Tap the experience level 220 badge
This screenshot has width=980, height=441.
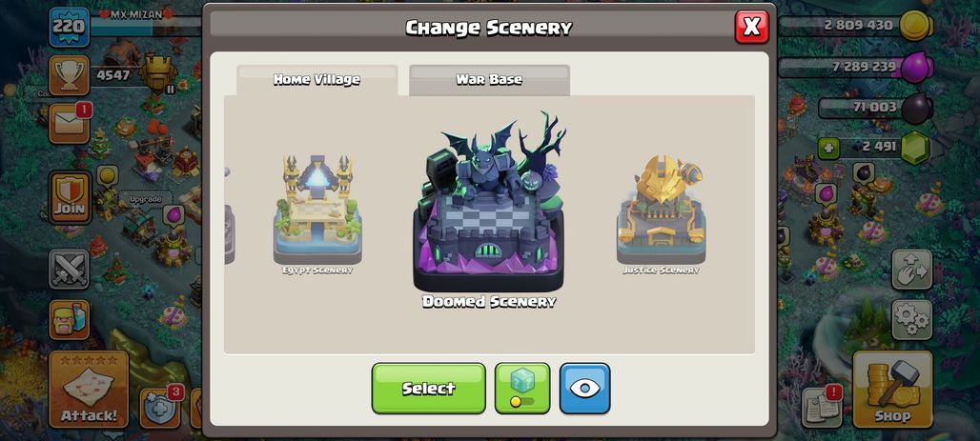[x=70, y=27]
